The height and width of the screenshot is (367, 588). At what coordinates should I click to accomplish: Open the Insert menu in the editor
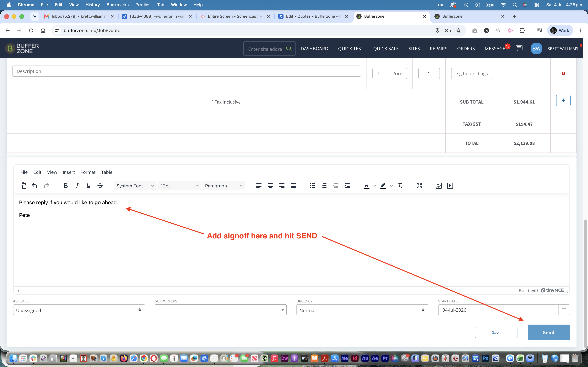click(69, 172)
